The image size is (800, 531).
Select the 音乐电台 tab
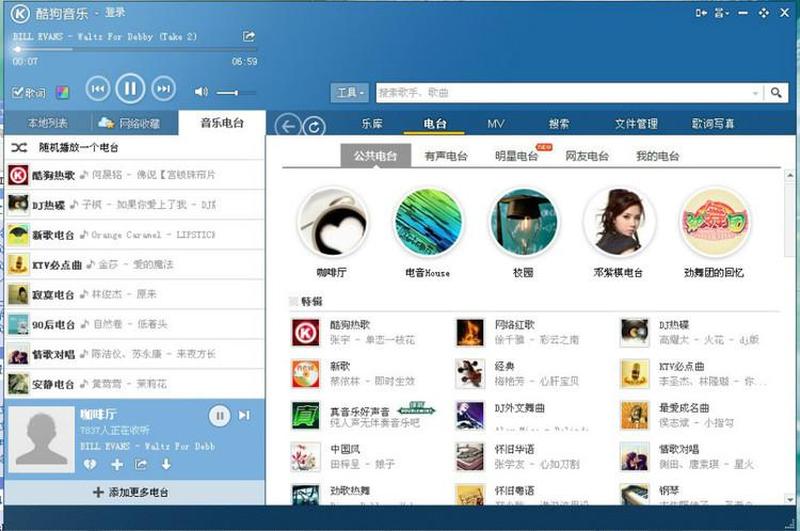pyautogui.click(x=222, y=122)
